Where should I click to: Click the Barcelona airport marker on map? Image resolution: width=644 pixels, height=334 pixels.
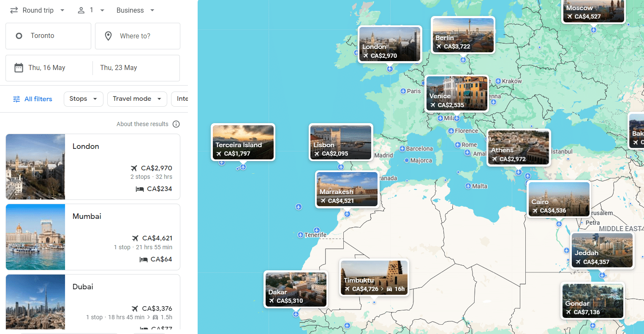pos(402,149)
